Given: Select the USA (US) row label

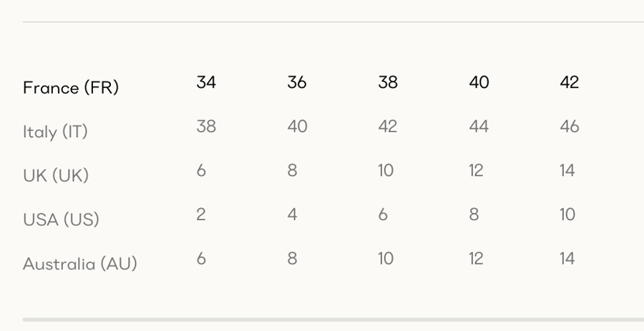Looking at the screenshot, I should coord(61,219).
